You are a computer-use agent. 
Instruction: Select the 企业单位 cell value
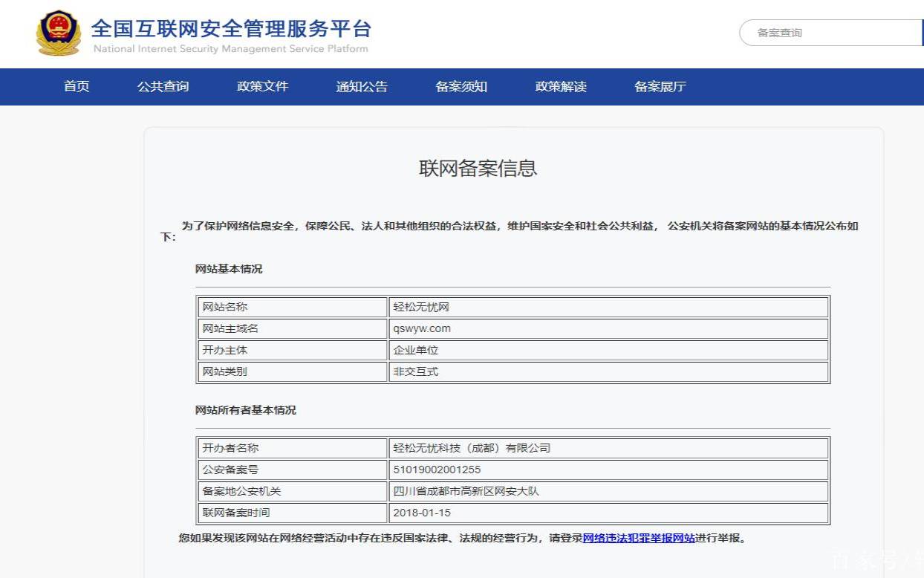click(608, 350)
